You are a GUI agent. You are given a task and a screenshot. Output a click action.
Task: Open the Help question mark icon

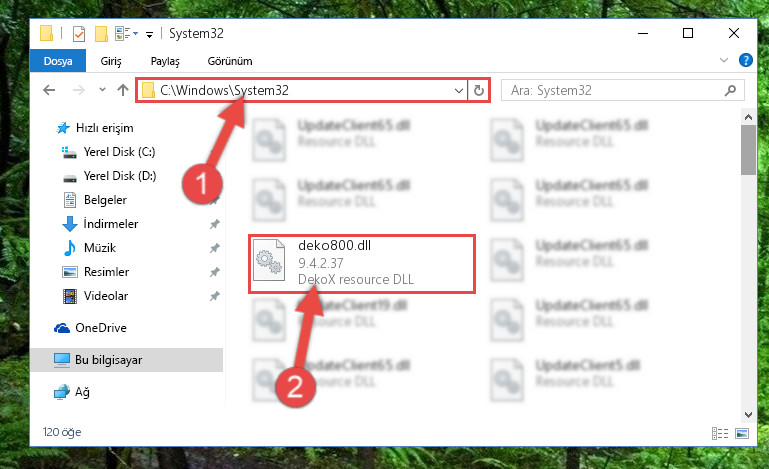(745, 60)
